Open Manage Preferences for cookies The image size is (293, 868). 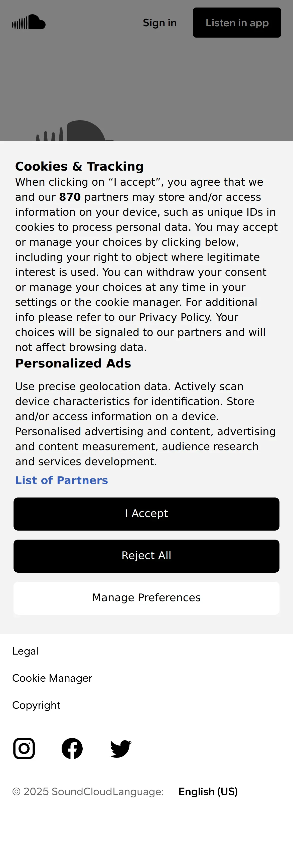(146, 598)
